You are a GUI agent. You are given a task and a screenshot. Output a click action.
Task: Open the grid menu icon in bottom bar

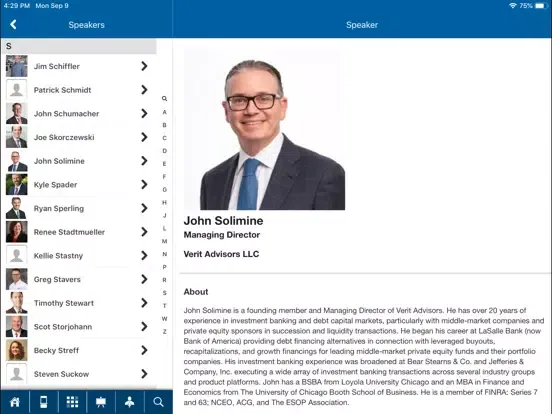coord(72,402)
